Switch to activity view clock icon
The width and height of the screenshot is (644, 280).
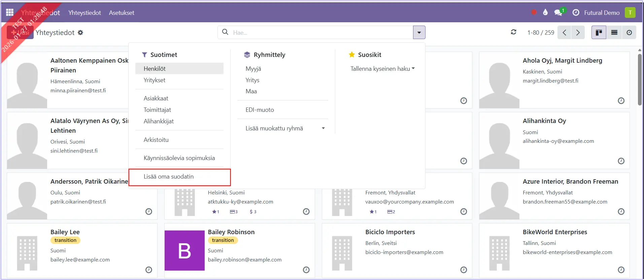(x=629, y=32)
